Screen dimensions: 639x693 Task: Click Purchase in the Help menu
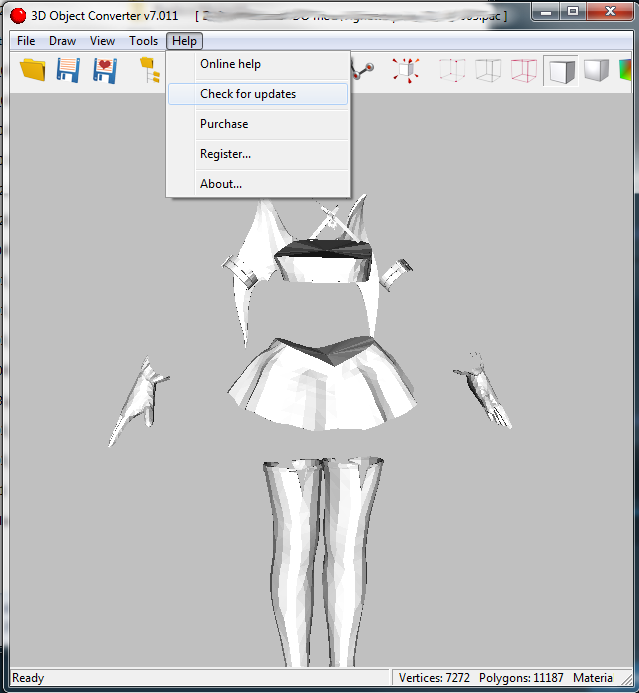coord(224,124)
